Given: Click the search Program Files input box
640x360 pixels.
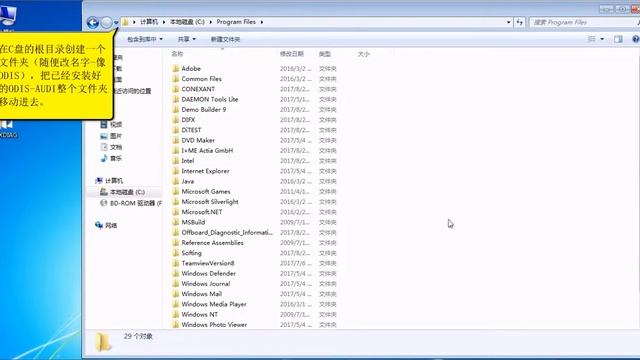Looking at the screenshot, I should pos(583,22).
